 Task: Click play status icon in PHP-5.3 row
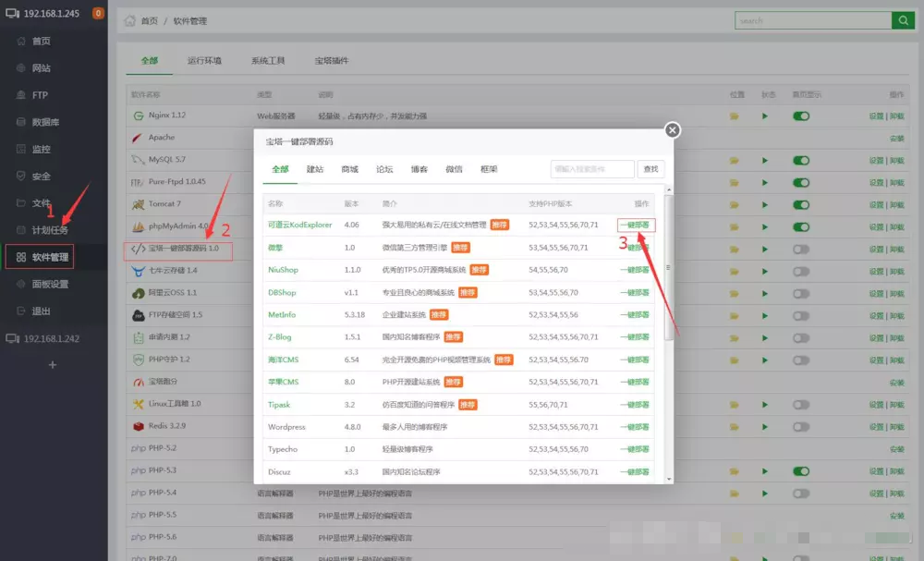point(765,471)
